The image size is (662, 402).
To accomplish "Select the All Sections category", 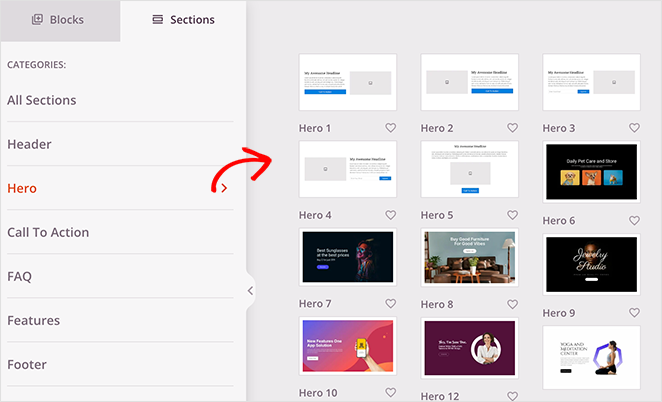I will click(x=120, y=100).
